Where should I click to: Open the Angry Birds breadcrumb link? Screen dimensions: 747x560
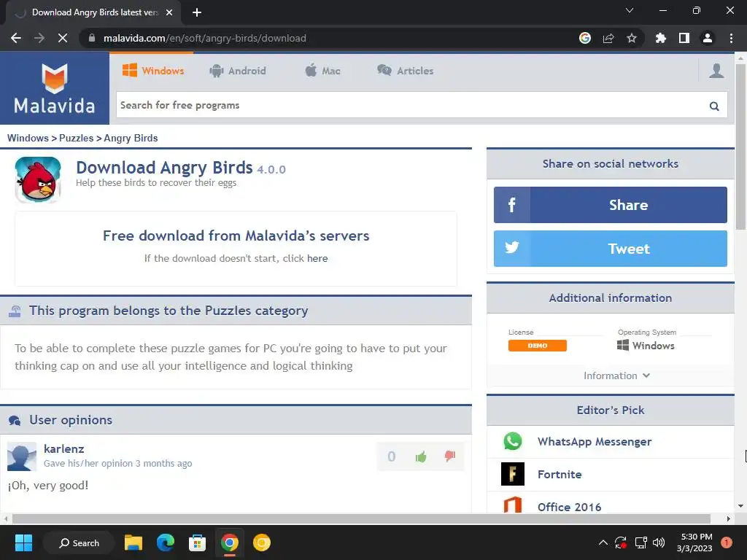131,138
